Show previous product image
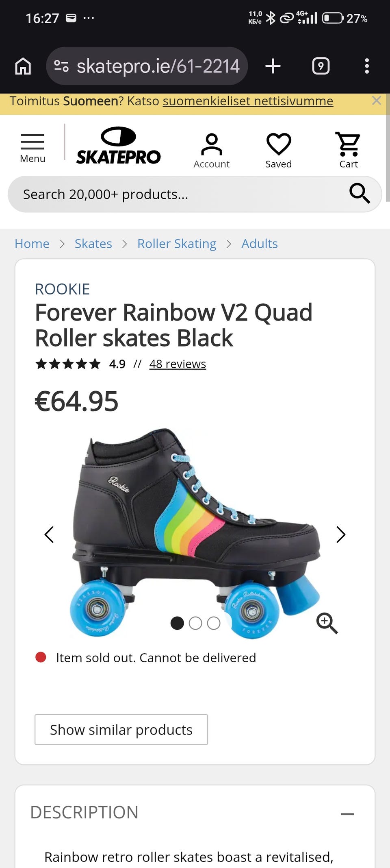Screen dimensions: 390x868 [49, 534]
